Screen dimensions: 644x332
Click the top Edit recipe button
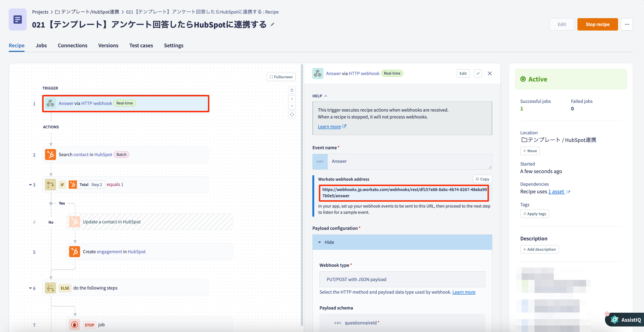(562, 24)
